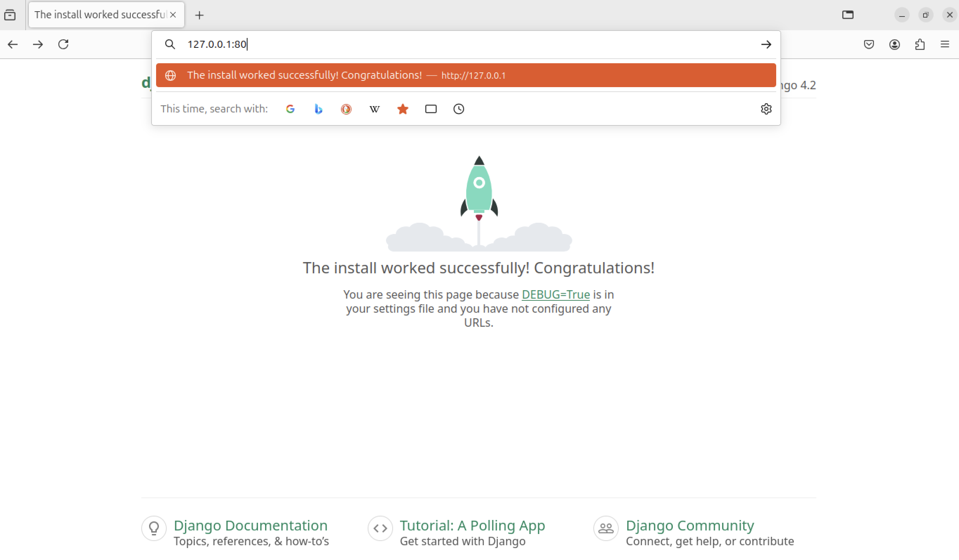Search history with the clock icon
Screen dimensions: 959x560
(x=459, y=109)
